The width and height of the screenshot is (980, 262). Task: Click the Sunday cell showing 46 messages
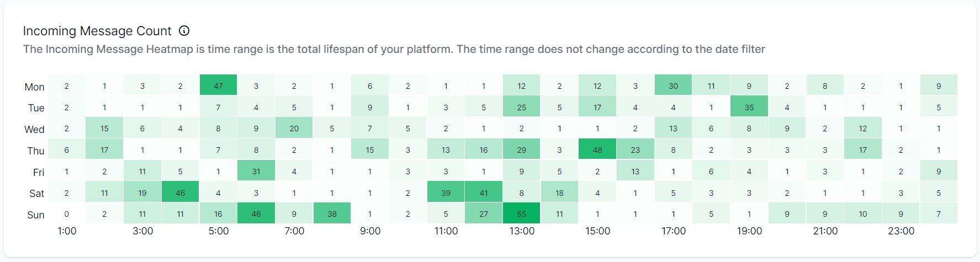coord(256,213)
